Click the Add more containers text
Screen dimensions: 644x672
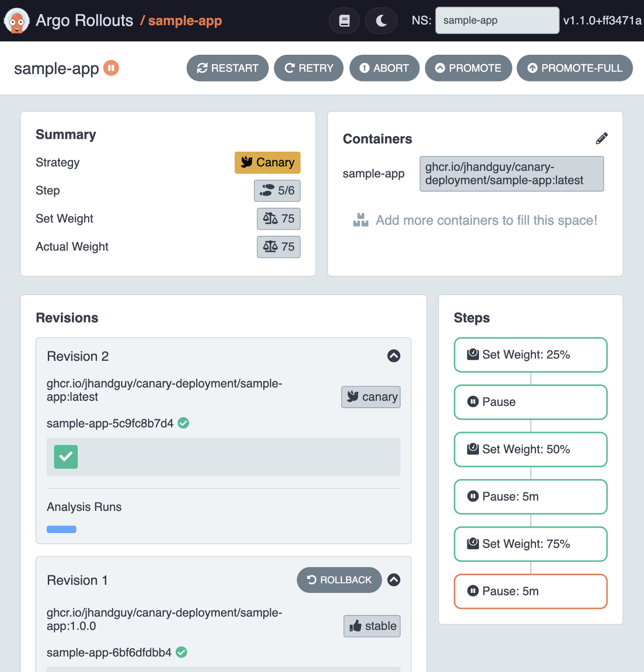tap(486, 221)
